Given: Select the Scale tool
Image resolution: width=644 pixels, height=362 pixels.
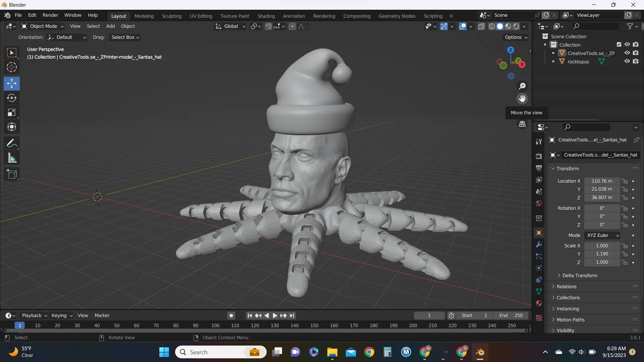Looking at the screenshot, I should coord(12,113).
